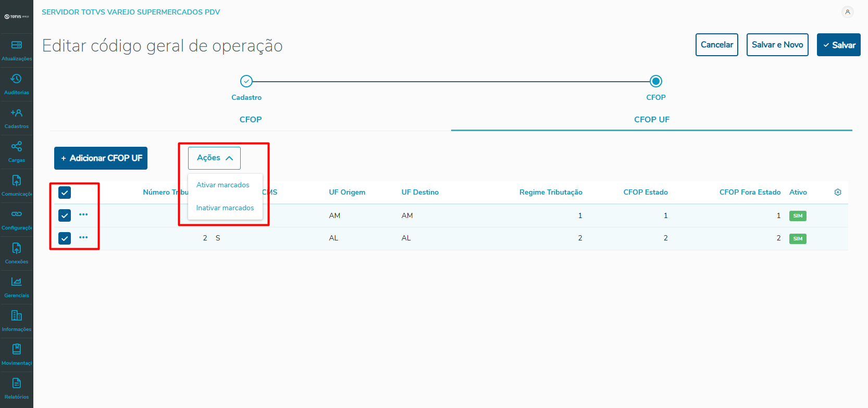Switch to the CFOP UF tab

pos(652,119)
